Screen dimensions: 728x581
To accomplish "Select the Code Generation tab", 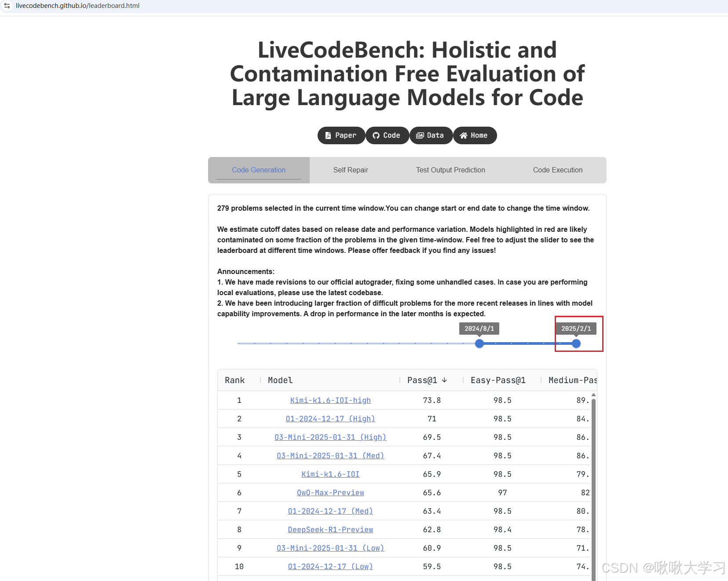I will 259,170.
